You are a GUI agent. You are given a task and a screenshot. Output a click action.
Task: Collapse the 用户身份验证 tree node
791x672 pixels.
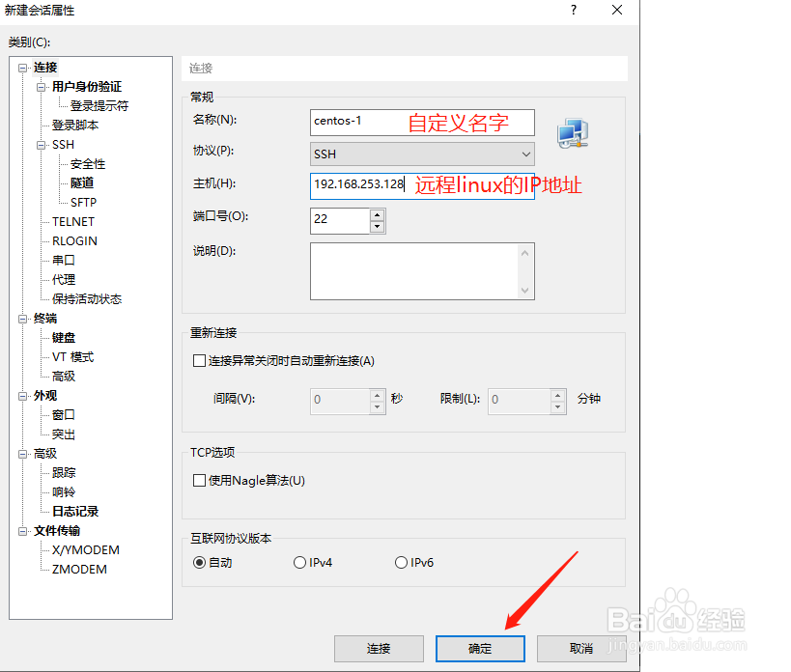pos(41,87)
